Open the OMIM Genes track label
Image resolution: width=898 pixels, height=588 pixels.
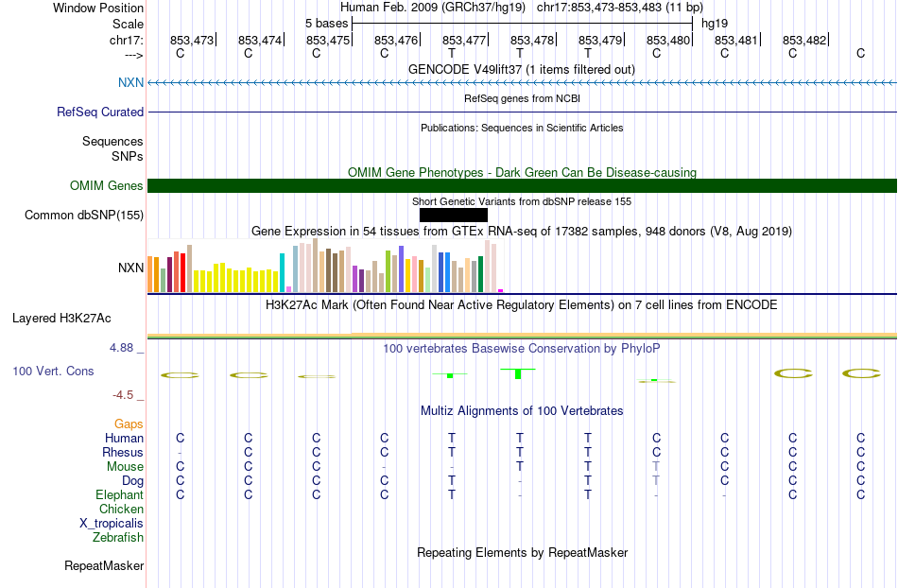click(x=106, y=185)
